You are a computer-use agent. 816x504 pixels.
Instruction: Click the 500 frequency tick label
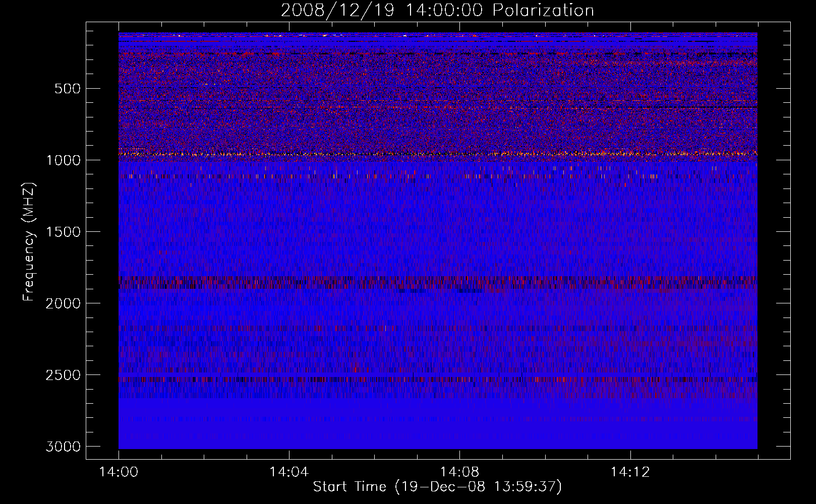tap(67, 89)
